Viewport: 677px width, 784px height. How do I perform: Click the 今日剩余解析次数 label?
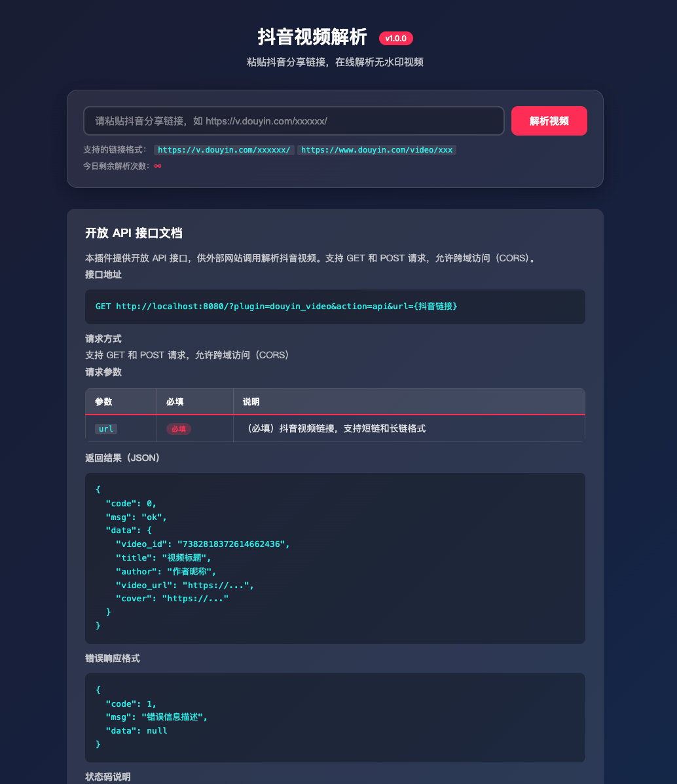[x=117, y=166]
